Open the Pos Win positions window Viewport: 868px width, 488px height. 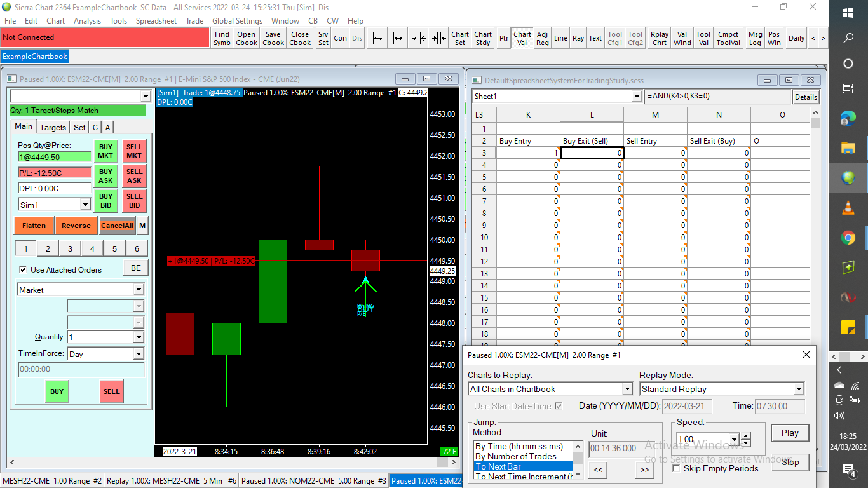774,38
